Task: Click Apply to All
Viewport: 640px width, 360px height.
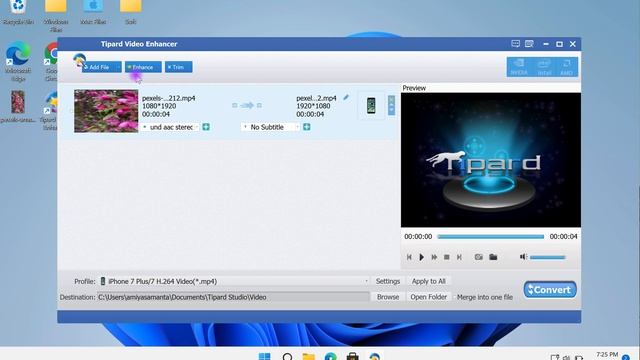Action: (429, 281)
